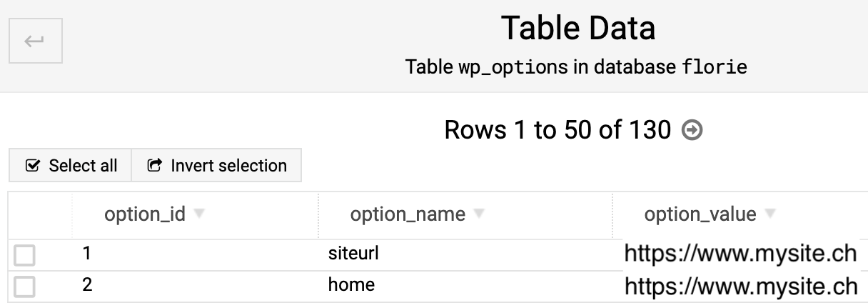The height and width of the screenshot is (303, 868).
Task: Click the option_value column header label
Action: (700, 214)
